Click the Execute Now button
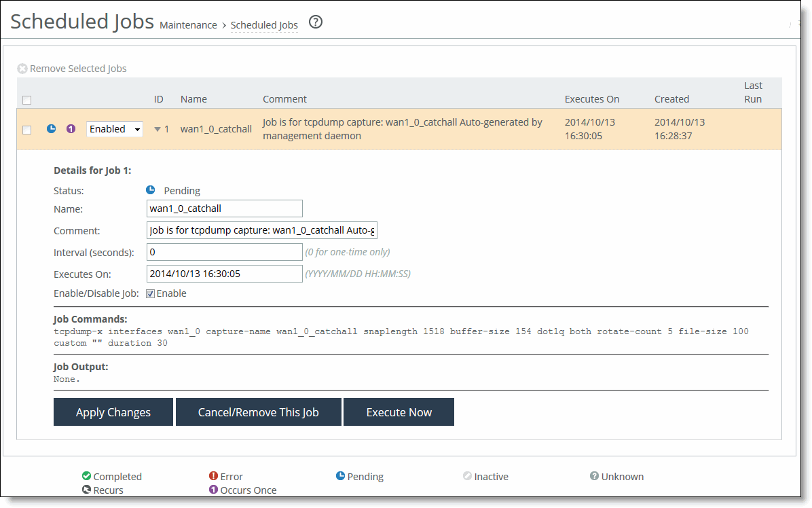Image resolution: width=812 pixels, height=508 pixels. [x=399, y=412]
